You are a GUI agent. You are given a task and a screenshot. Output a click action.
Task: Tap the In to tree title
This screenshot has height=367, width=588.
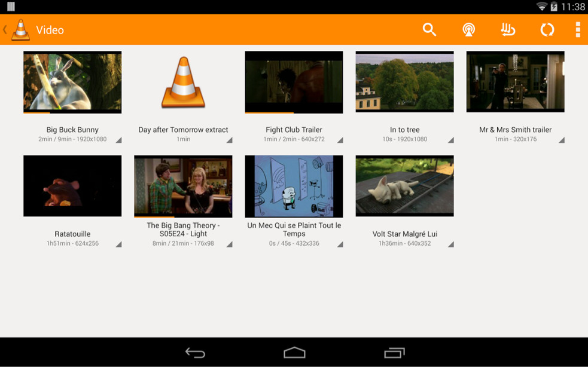[404, 130]
